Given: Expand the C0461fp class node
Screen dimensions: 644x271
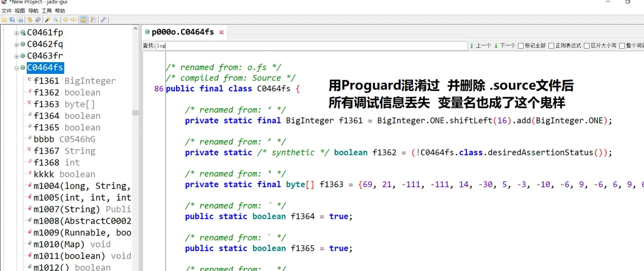Looking at the screenshot, I should pos(16,32).
